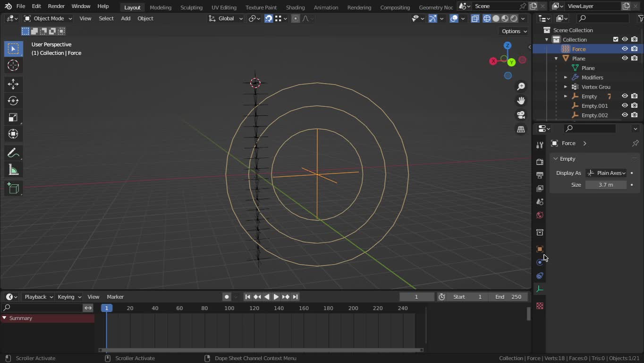Select the 3D Cursor tool
644x363 pixels.
(x=13, y=65)
